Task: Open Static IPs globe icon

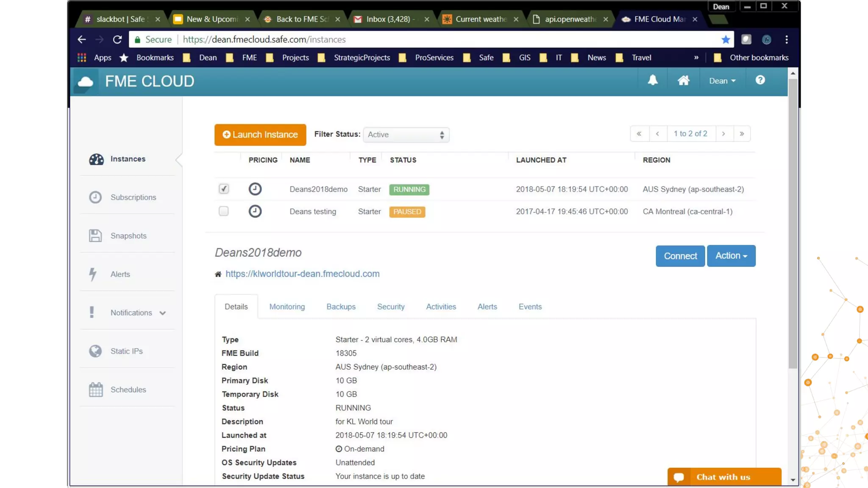Action: (95, 351)
